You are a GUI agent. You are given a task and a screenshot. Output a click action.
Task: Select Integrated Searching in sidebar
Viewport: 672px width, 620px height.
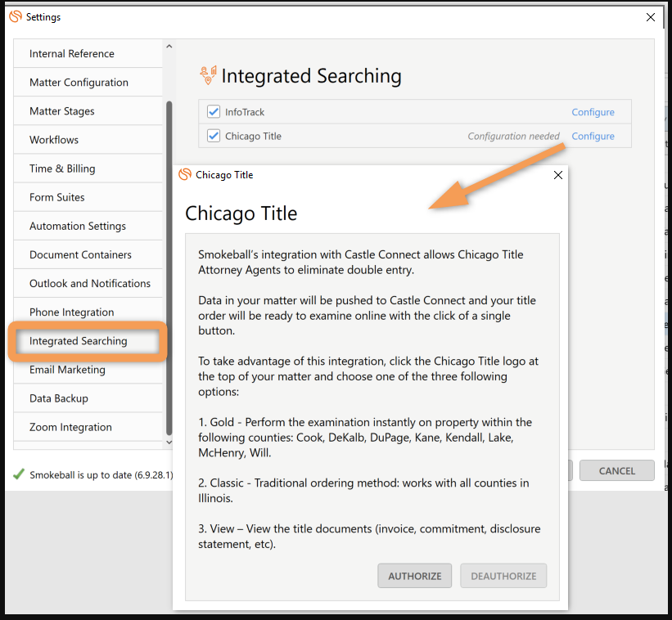(88, 341)
